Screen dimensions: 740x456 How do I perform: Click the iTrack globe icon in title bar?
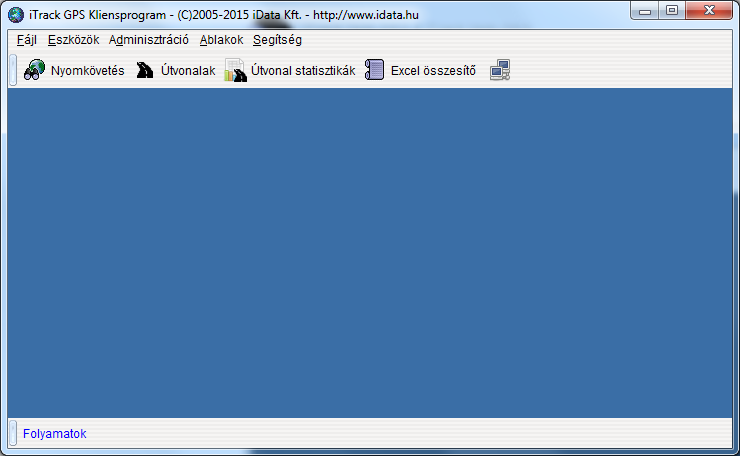[x=16, y=15]
